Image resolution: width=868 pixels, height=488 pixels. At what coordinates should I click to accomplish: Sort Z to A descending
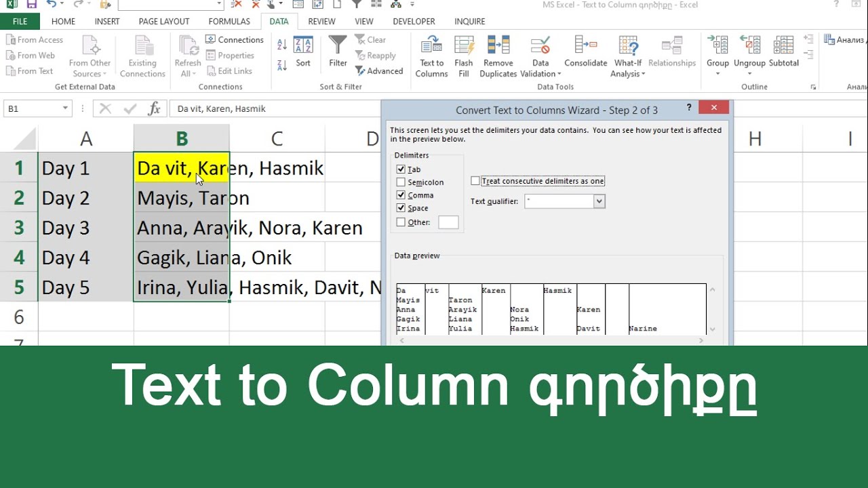282,65
